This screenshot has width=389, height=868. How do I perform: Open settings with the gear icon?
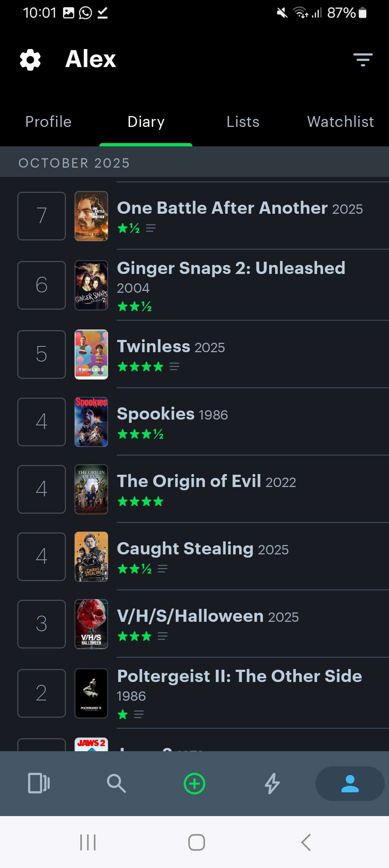[30, 59]
